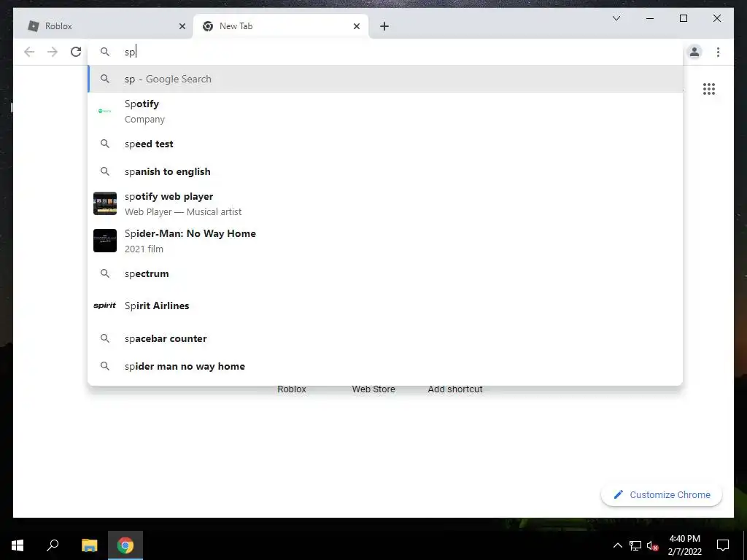
Task: Minimize the Chrome window
Action: (650, 18)
